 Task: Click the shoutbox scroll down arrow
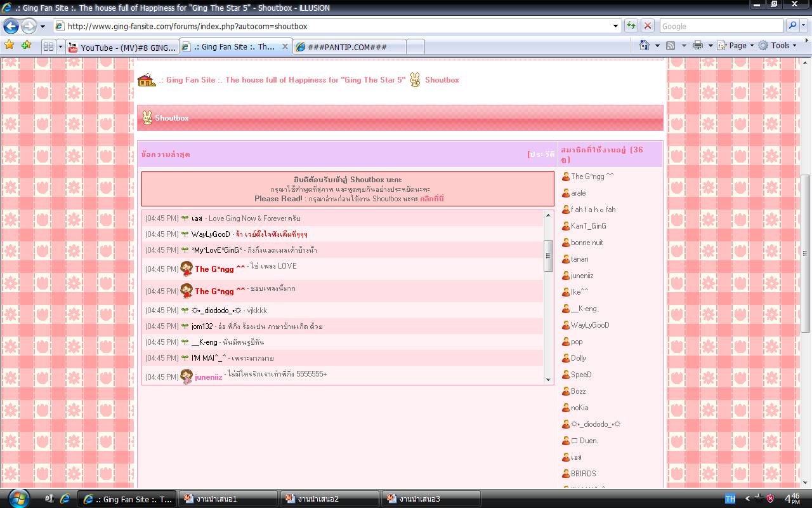click(549, 379)
